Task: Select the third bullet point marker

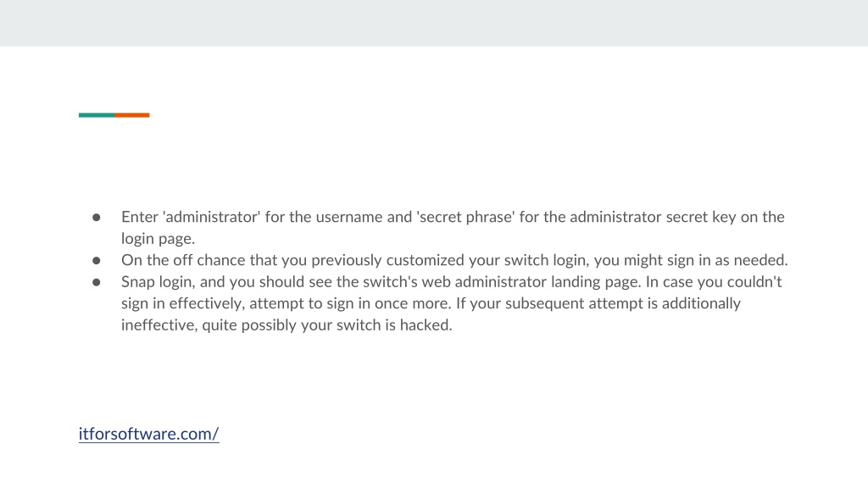Action: 97,282
